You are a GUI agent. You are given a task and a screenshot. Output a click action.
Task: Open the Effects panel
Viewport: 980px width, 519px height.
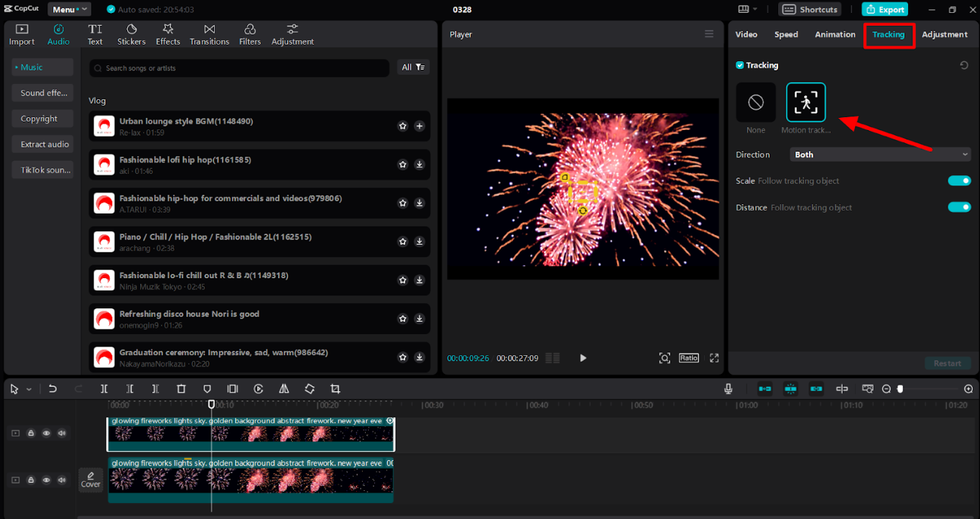(x=167, y=34)
